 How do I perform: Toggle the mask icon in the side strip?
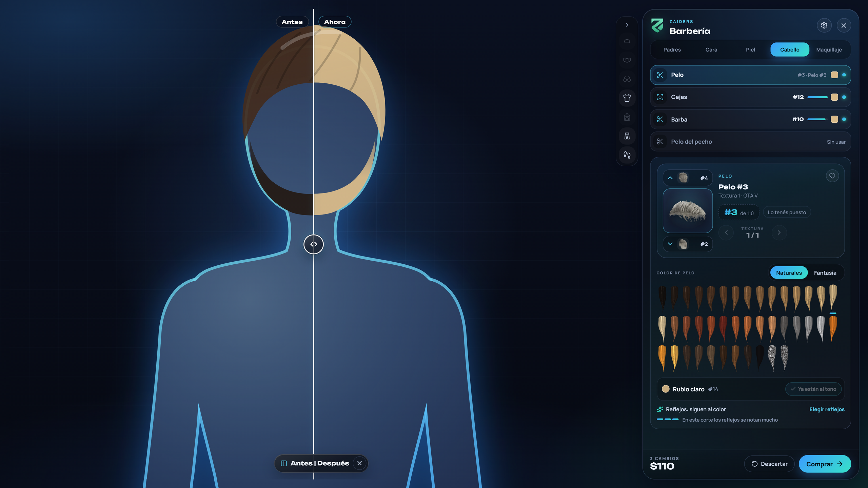pos(627,60)
